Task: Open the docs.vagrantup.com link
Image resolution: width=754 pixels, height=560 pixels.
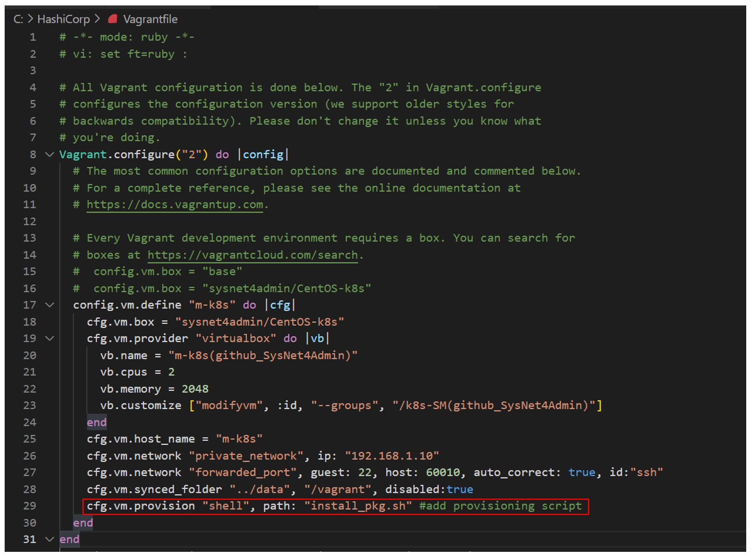Action: 175,204
